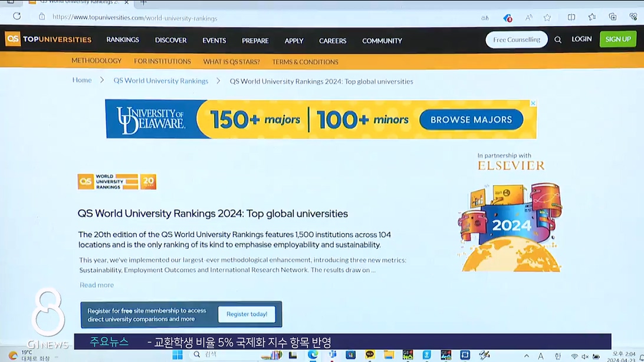Open KakaoTalk from the taskbar
The height and width of the screenshot is (362, 644).
(370, 355)
